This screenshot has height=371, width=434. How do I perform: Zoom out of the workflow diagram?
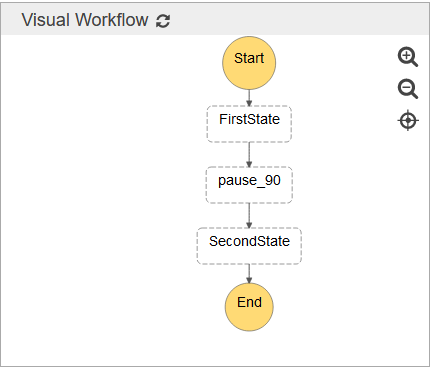(408, 89)
